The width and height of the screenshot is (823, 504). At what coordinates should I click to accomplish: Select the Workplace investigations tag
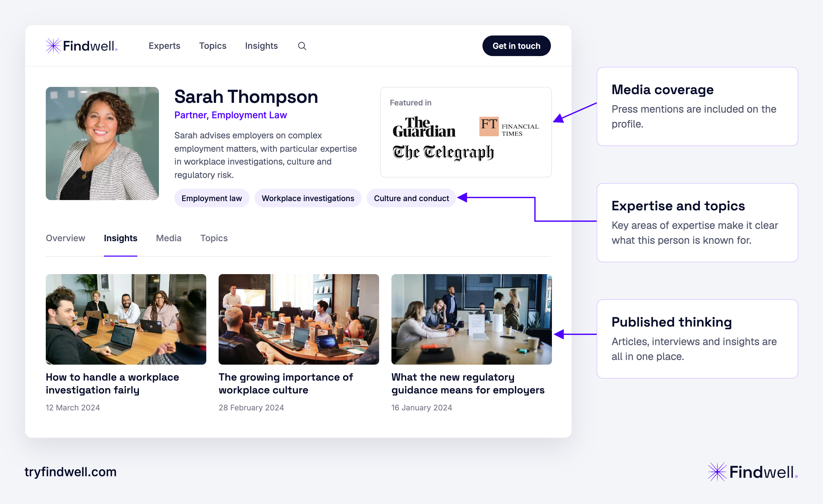click(x=308, y=198)
